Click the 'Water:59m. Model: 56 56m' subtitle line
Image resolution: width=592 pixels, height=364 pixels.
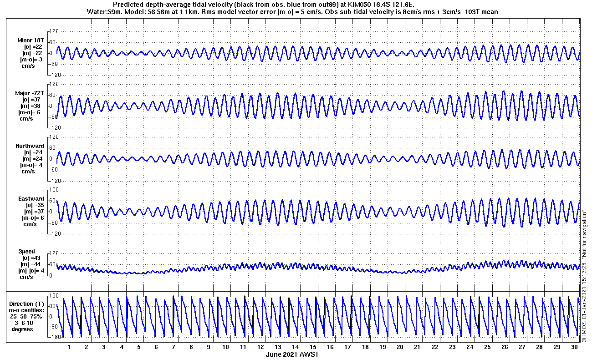[292, 11]
